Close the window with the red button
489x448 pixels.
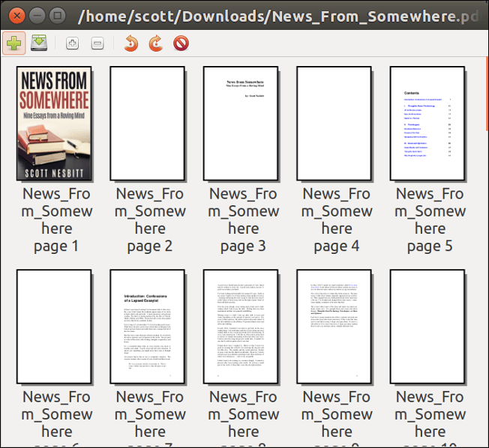pyautogui.click(x=16, y=15)
